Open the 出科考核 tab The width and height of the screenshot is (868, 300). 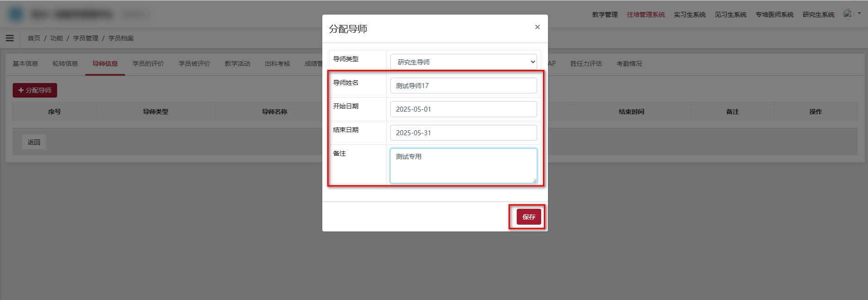[x=277, y=64]
